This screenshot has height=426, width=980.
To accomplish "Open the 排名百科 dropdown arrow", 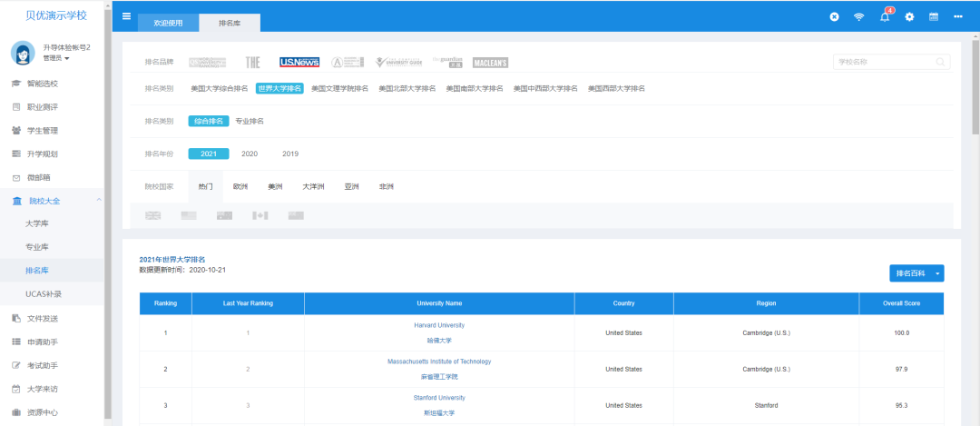I will (x=937, y=273).
